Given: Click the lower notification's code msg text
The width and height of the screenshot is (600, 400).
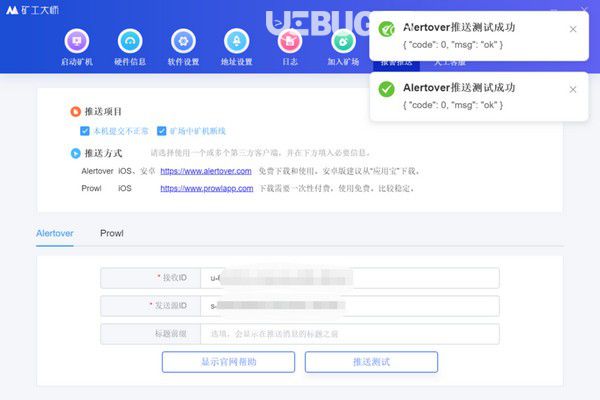Looking at the screenshot, I should point(453,105).
